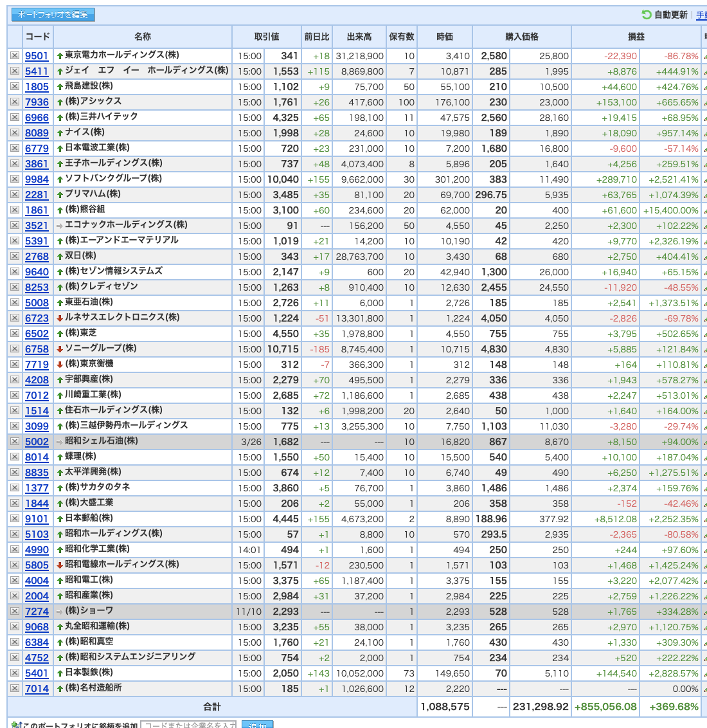This screenshot has width=707, height=728.
Task: Click the 時価 column header
Action: (x=444, y=37)
